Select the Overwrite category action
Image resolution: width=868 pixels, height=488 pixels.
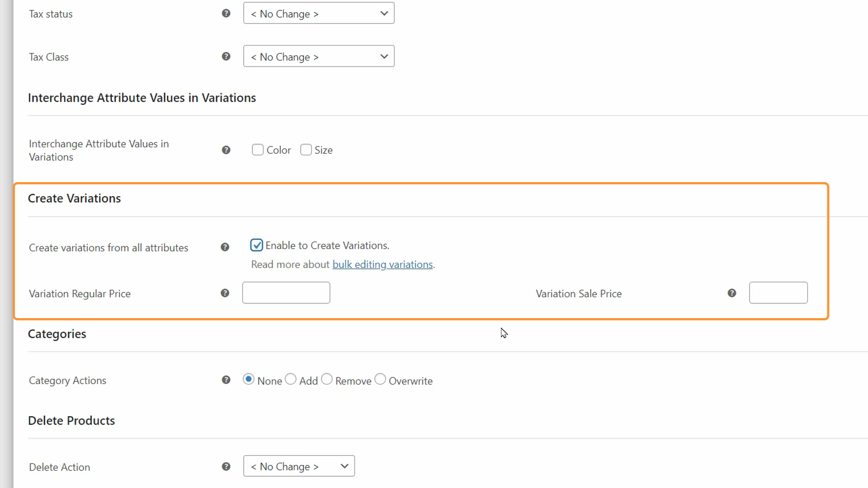point(380,380)
